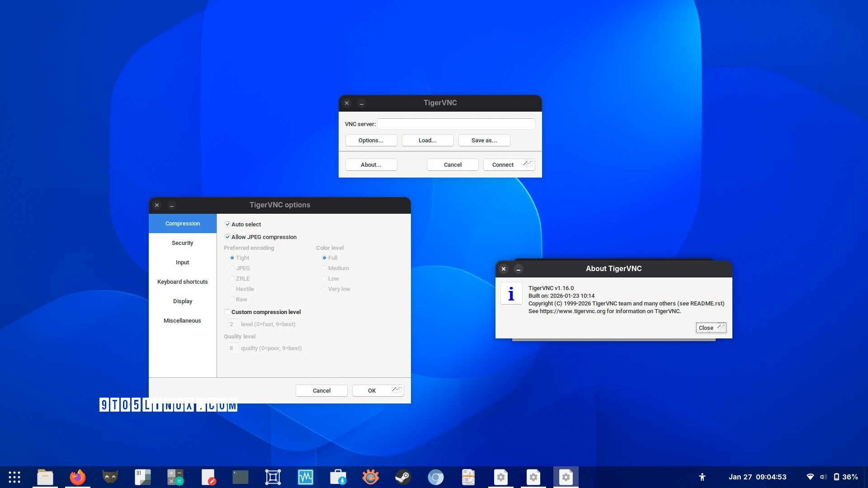
Task: Click the volume icon in tray
Action: [x=823, y=477]
